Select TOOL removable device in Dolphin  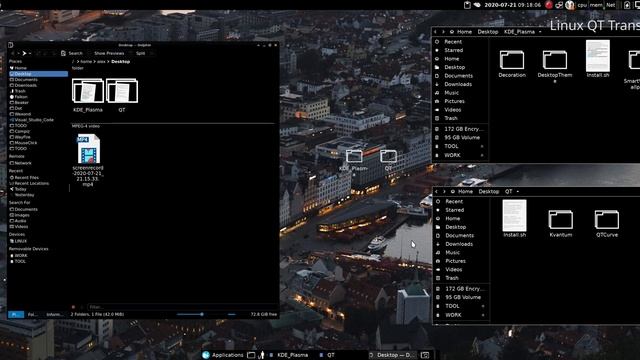click(x=18, y=261)
